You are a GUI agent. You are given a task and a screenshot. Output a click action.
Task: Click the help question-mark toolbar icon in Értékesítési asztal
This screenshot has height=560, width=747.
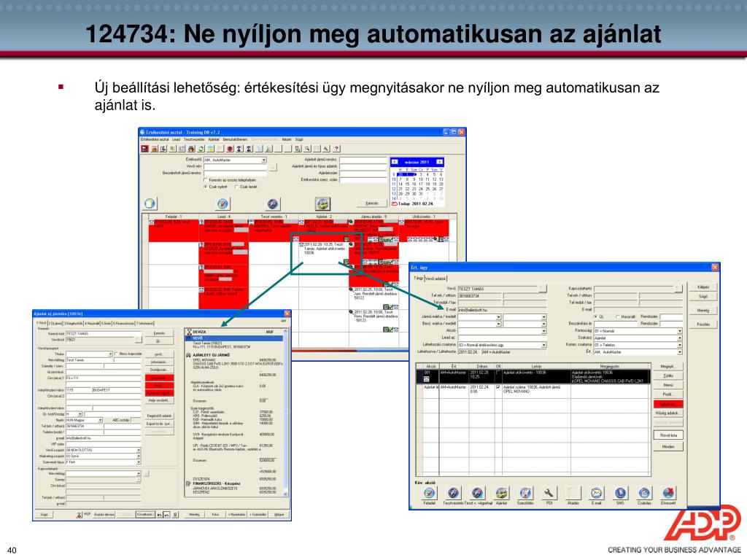(336, 149)
